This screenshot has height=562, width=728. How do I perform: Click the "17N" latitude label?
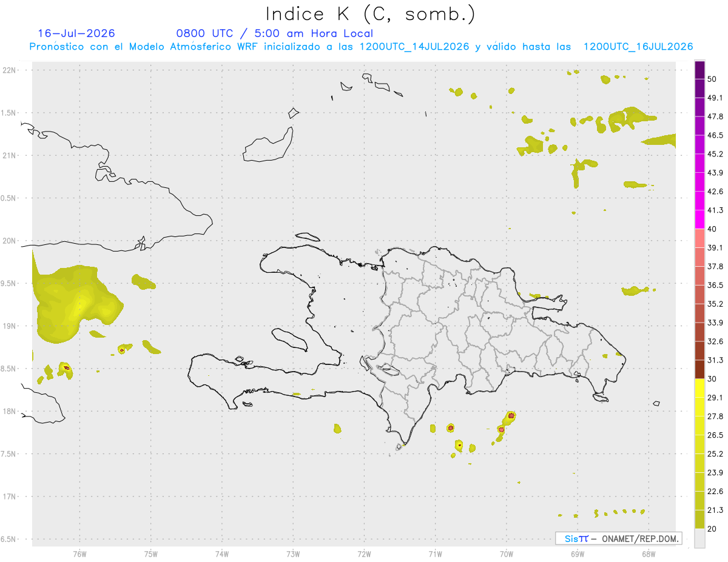click(x=10, y=497)
